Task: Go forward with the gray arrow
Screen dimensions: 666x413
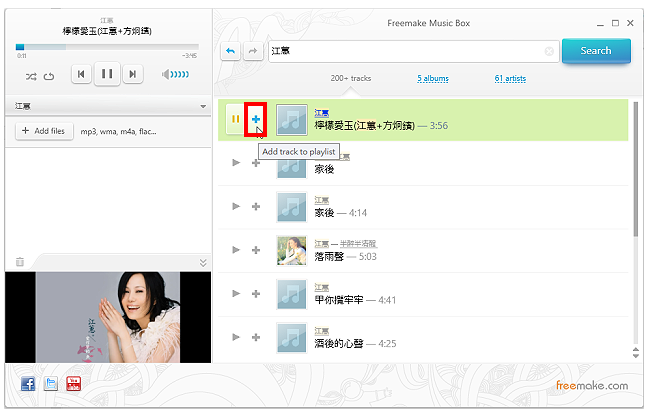Action: (x=253, y=51)
